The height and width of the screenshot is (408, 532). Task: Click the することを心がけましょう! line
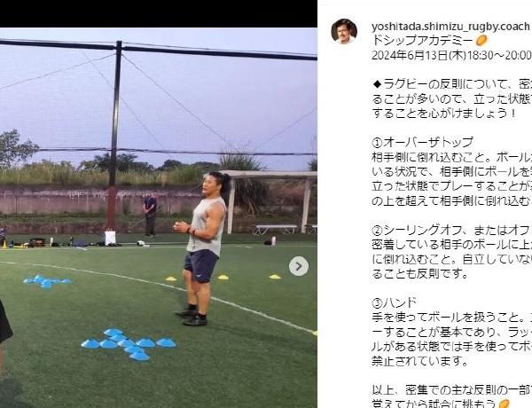click(x=444, y=113)
